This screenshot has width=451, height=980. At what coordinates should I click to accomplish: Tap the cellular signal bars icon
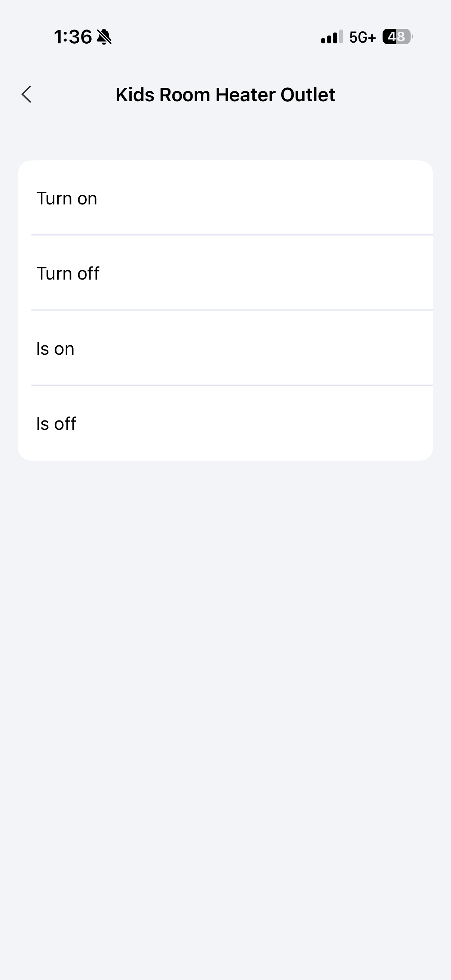331,37
